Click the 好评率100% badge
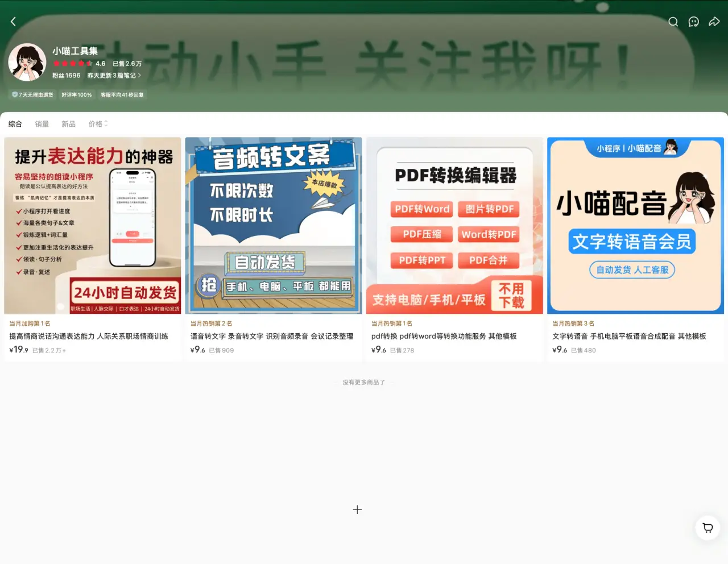 [77, 95]
